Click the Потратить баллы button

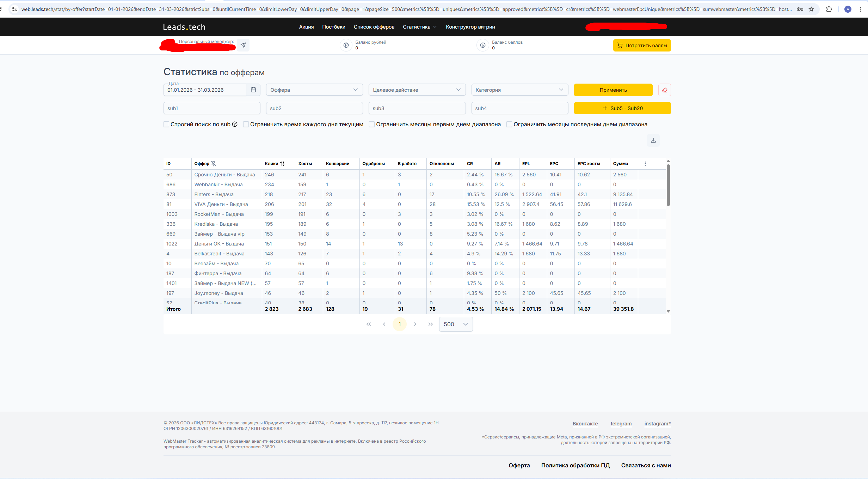click(x=641, y=46)
